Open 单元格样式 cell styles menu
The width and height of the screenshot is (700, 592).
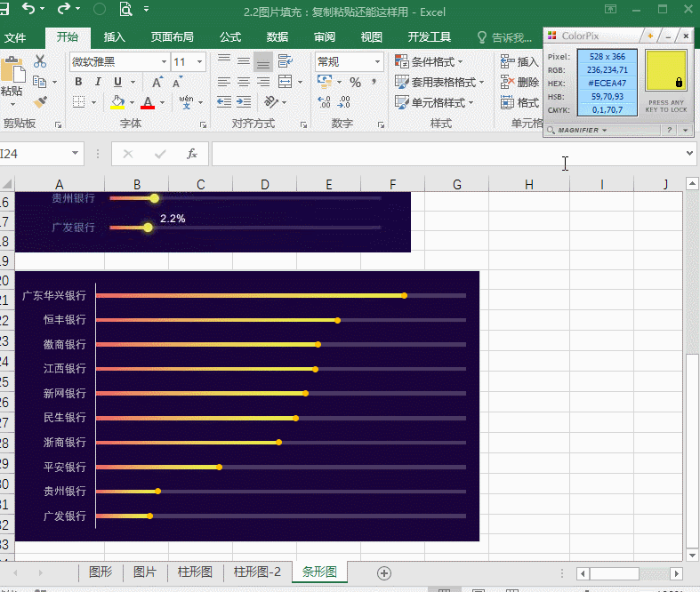pos(434,102)
